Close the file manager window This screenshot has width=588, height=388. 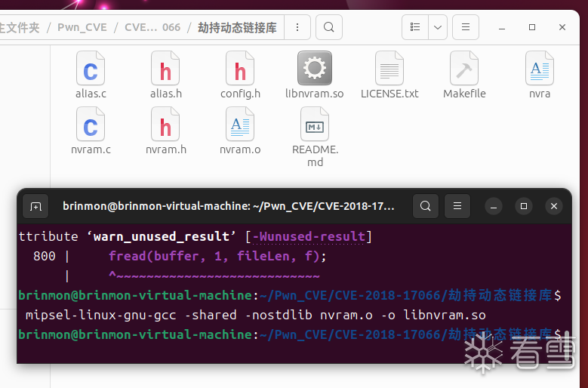click(562, 27)
